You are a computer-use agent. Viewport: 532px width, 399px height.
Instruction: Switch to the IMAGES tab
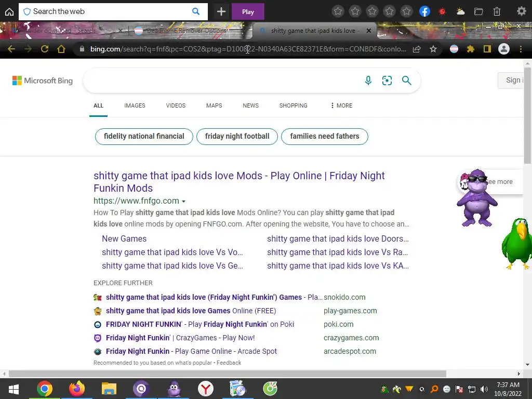tap(135, 105)
